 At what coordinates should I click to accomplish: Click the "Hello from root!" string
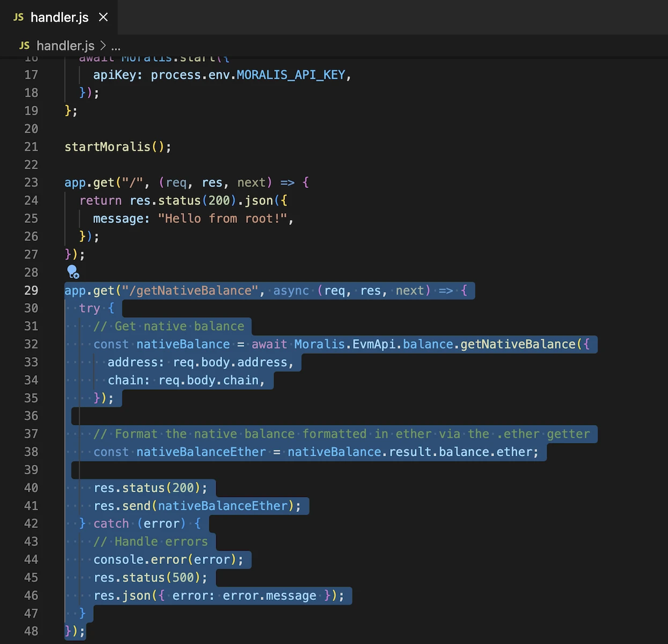[x=222, y=218]
